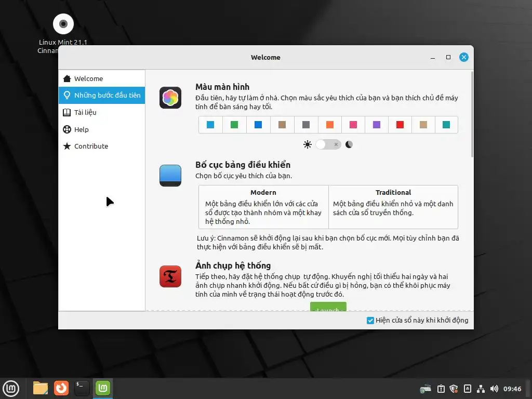Choose the purple color swatch
Image resolution: width=532 pixels, height=399 pixels.
point(377,125)
